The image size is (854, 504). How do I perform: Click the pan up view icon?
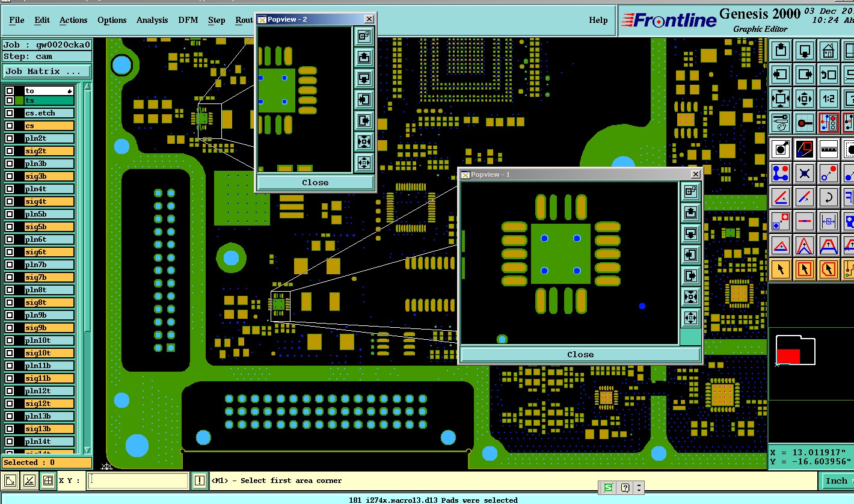pyautogui.click(x=781, y=50)
